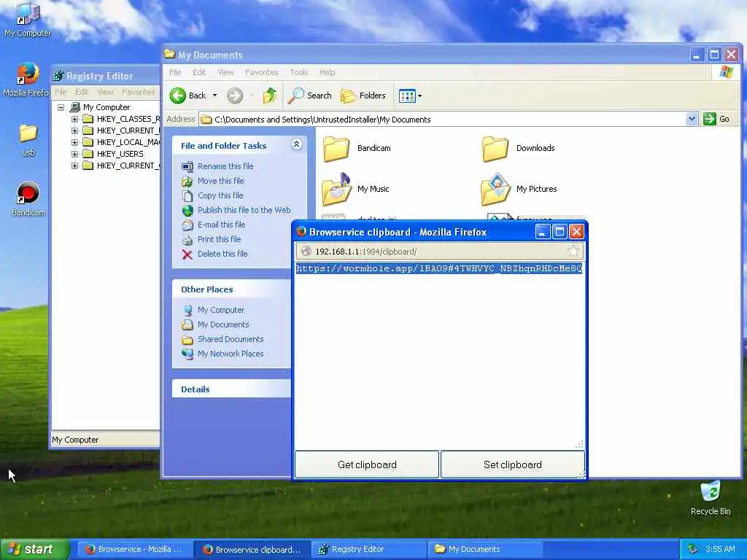Collapse My Computer node in Registry Editor
Screen dimensions: 747x560
click(x=61, y=108)
